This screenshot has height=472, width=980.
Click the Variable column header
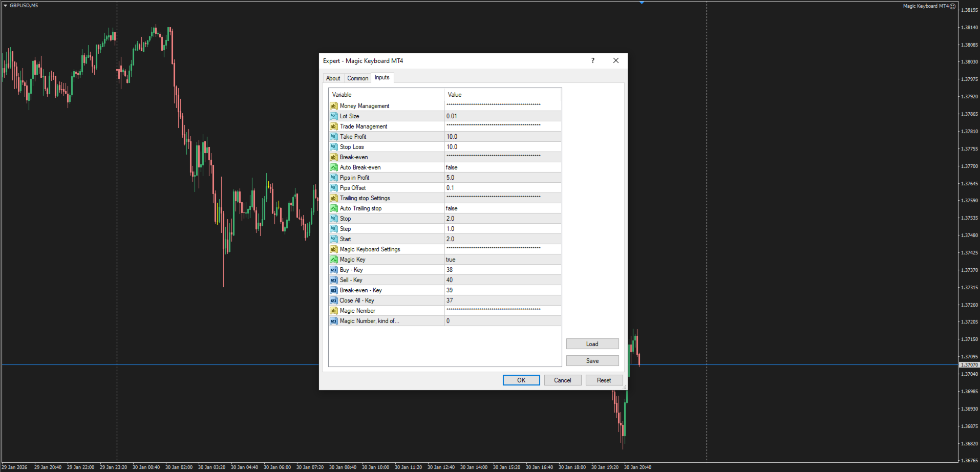387,95
